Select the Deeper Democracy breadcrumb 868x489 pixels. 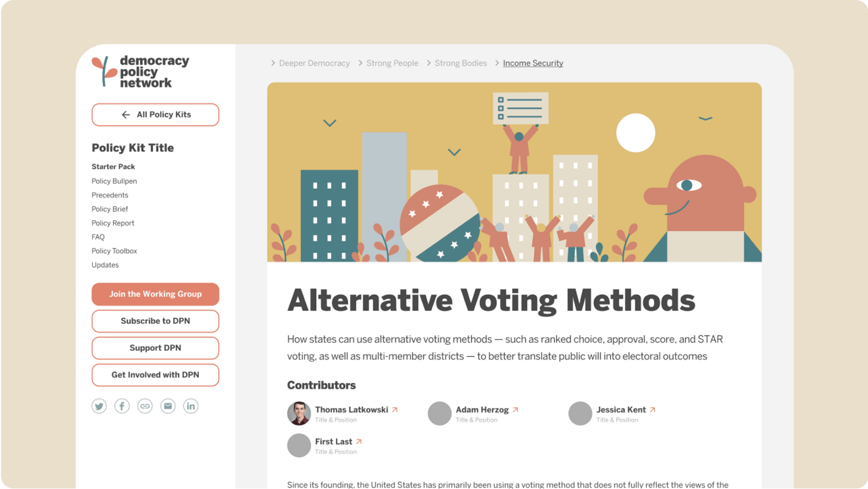pos(314,63)
